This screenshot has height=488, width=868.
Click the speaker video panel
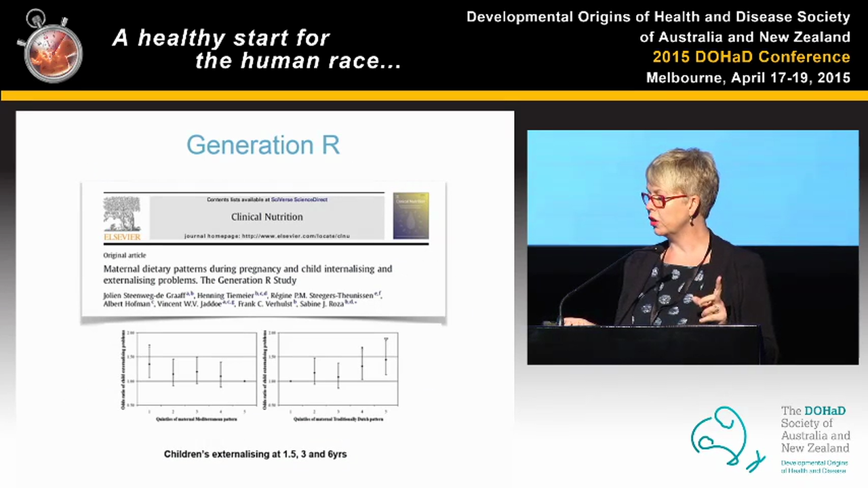(692, 247)
